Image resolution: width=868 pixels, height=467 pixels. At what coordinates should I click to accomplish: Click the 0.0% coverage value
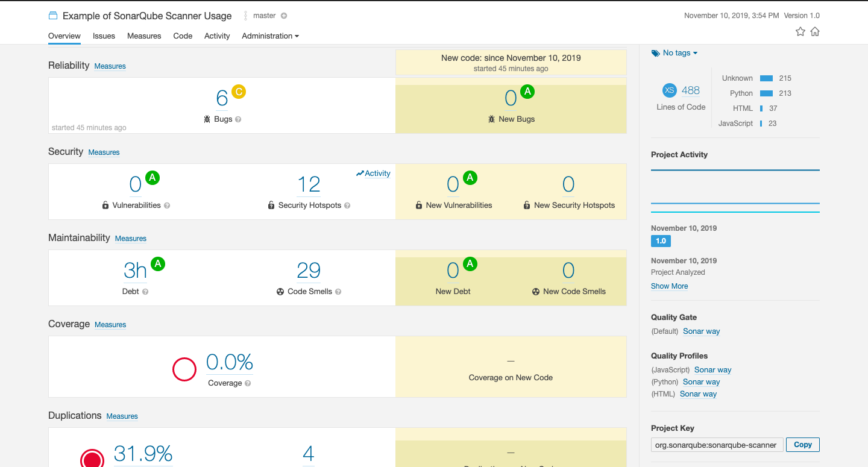point(230,362)
